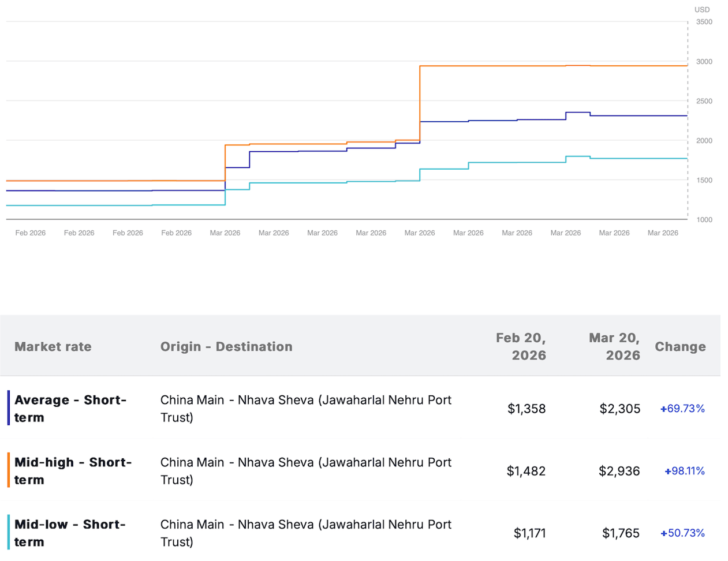Click the USD axis unit label
Screen dimensions: 728x561
(702, 10)
